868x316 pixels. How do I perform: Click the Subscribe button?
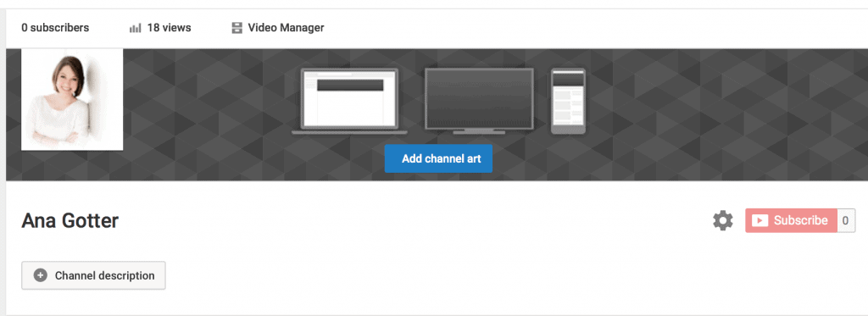point(791,221)
